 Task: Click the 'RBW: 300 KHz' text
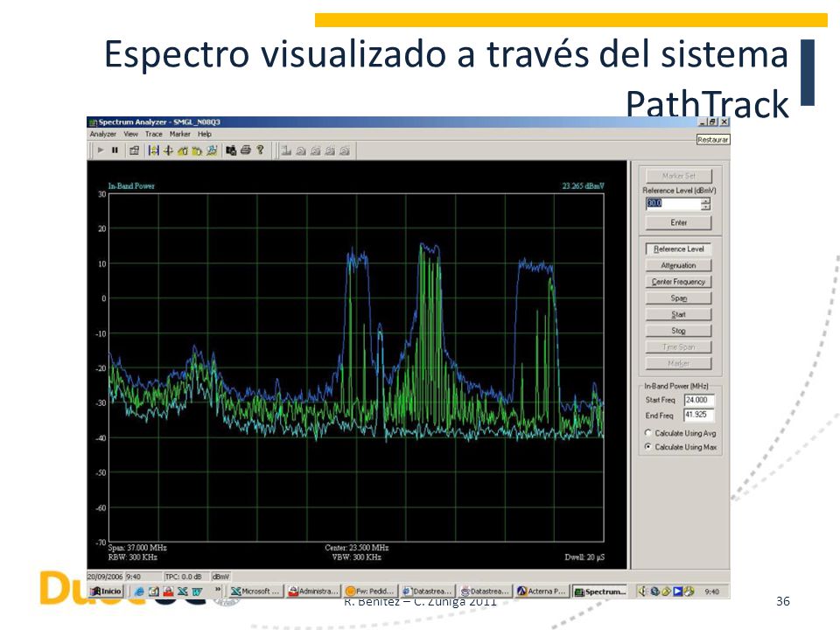pyautogui.click(x=133, y=557)
